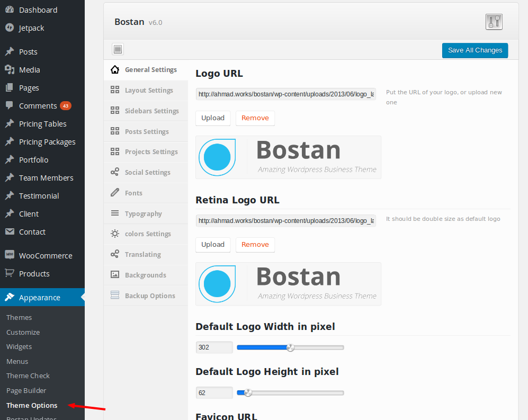Open the Typography tab
This screenshot has width=528, height=420.
pos(146,213)
